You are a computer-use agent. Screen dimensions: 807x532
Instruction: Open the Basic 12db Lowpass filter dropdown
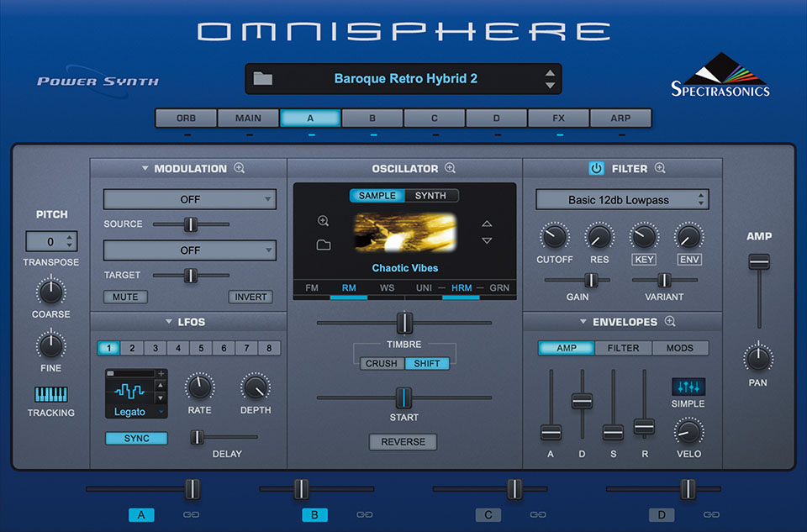click(x=622, y=200)
